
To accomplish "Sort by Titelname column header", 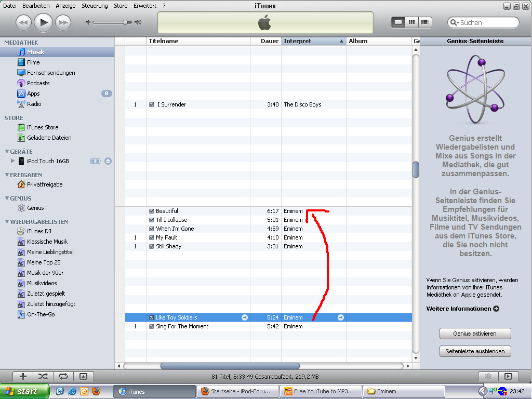I will tap(198, 41).
